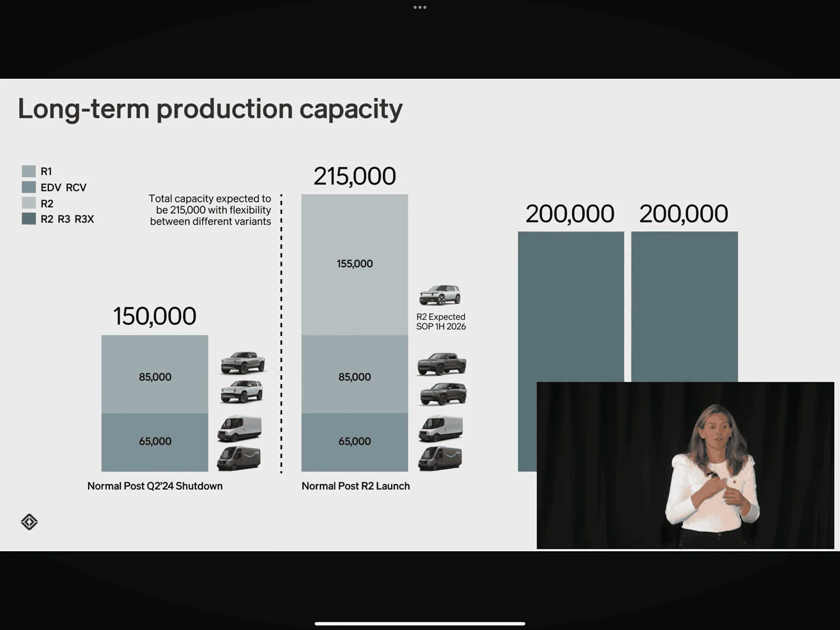This screenshot has width=840, height=630.
Task: Click the white delivery van beside the 150,000 bar
Action: coord(239,428)
